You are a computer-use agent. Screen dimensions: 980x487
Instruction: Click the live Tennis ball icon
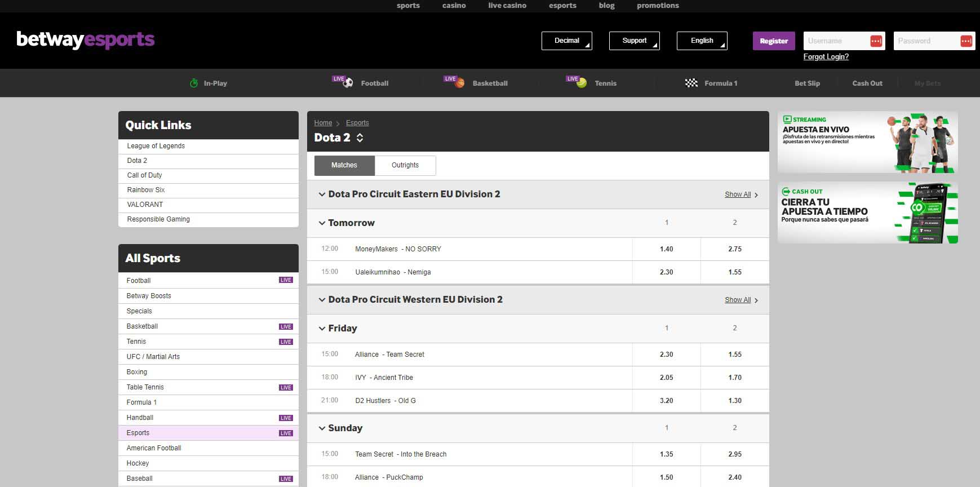pos(582,83)
